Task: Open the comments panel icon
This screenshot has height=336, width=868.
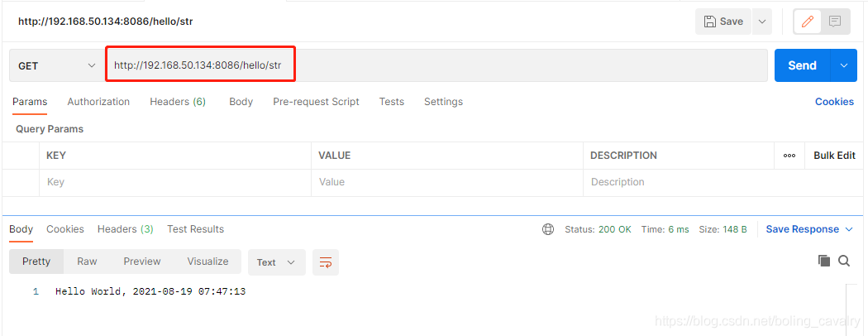Action: (835, 22)
